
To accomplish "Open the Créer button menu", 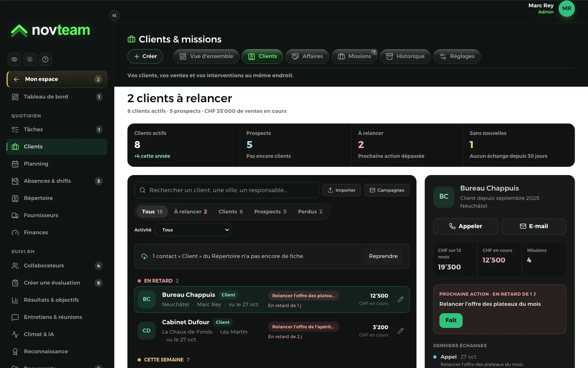I will [145, 56].
